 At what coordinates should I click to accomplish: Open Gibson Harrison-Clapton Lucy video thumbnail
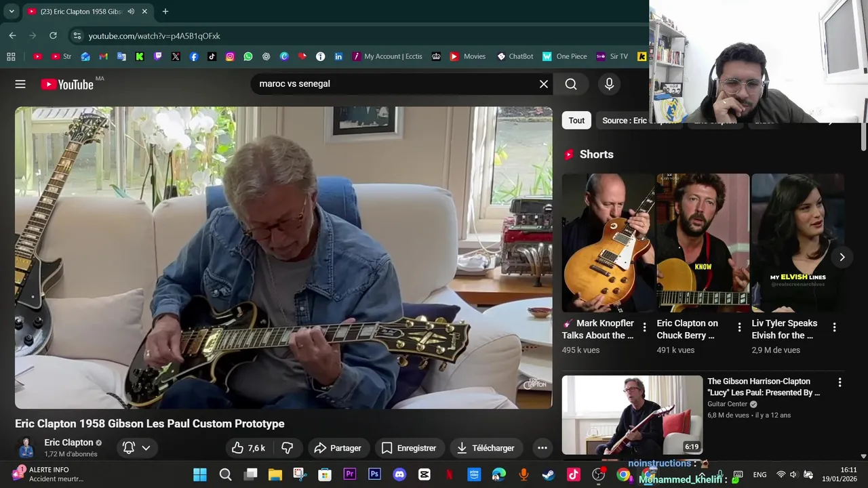632,415
